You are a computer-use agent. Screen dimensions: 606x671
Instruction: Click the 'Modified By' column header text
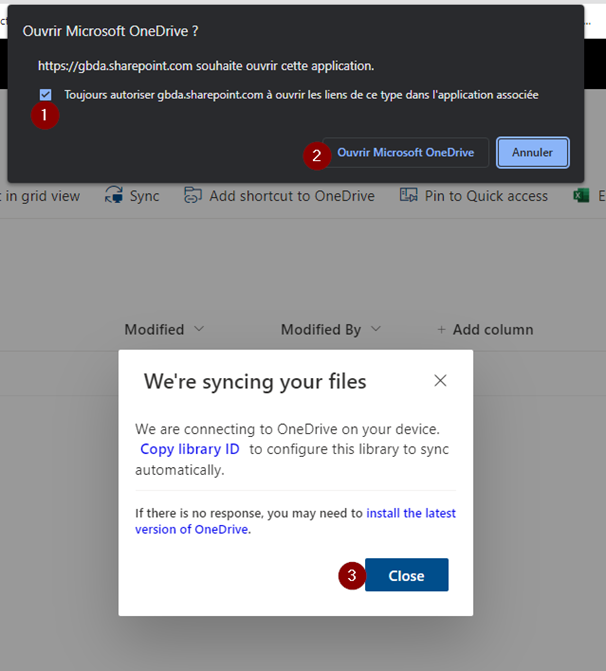pyautogui.click(x=321, y=330)
